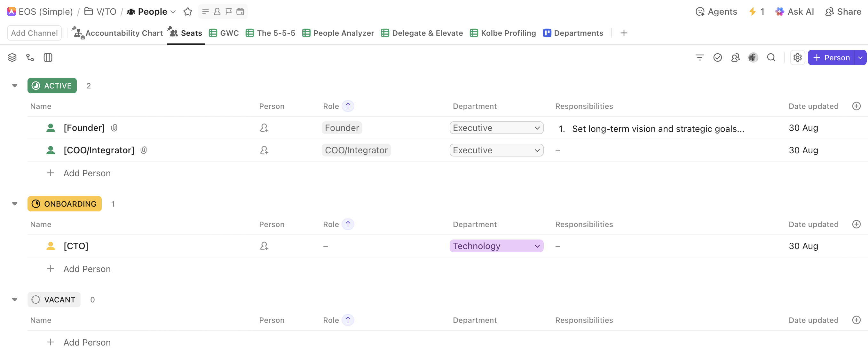Collapse the ACTIVE group

(14, 86)
